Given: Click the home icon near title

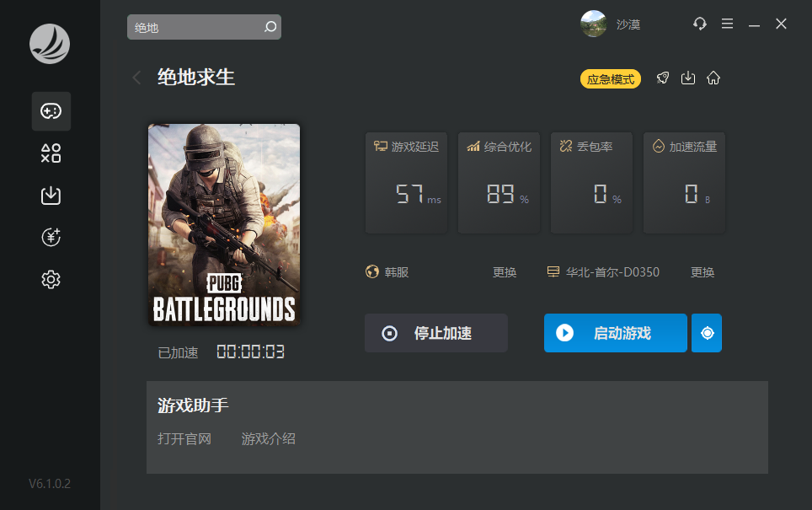Looking at the screenshot, I should pos(713,78).
